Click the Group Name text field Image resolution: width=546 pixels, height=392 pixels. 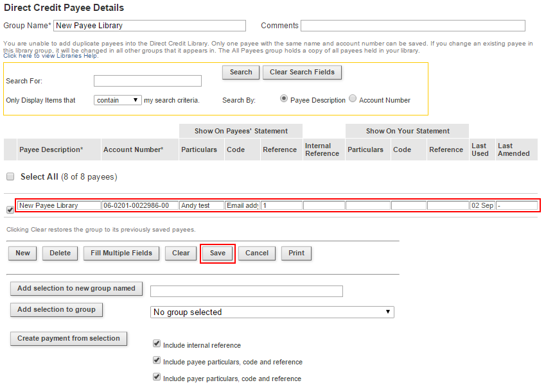(x=150, y=26)
